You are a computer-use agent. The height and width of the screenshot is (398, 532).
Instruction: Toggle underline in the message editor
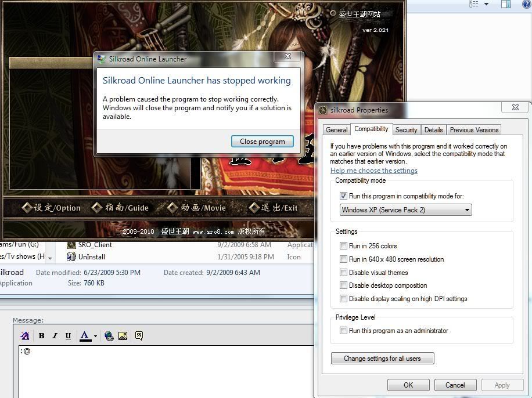tap(68, 335)
